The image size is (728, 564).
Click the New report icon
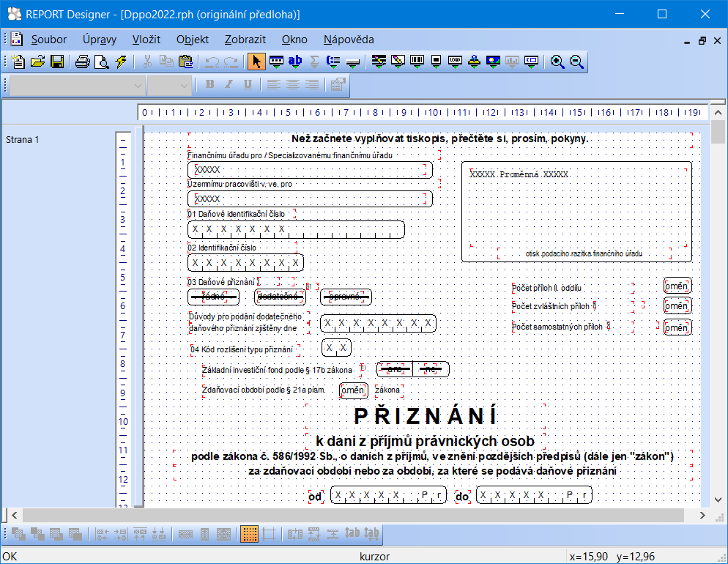(18, 62)
